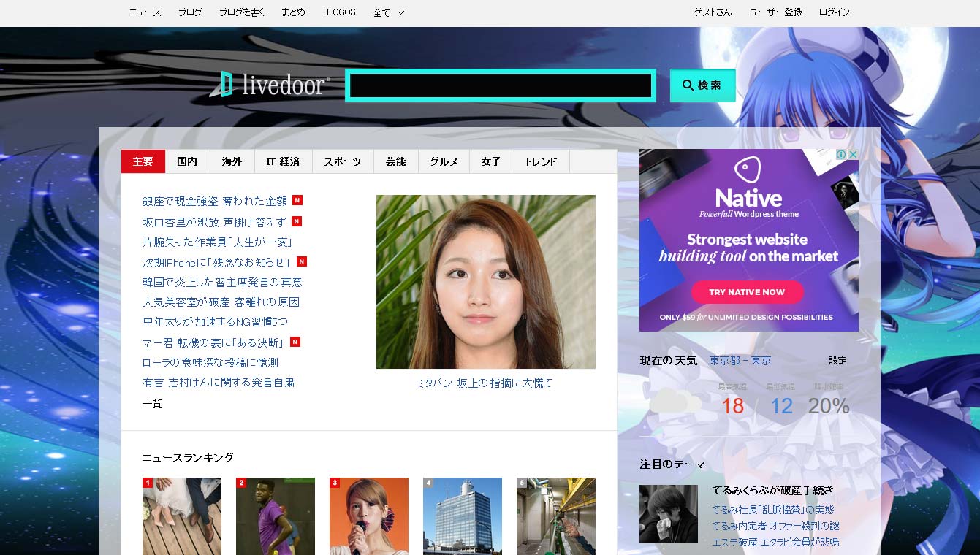Open the ニュース top menu link
The width and height of the screenshot is (980, 555).
(145, 12)
